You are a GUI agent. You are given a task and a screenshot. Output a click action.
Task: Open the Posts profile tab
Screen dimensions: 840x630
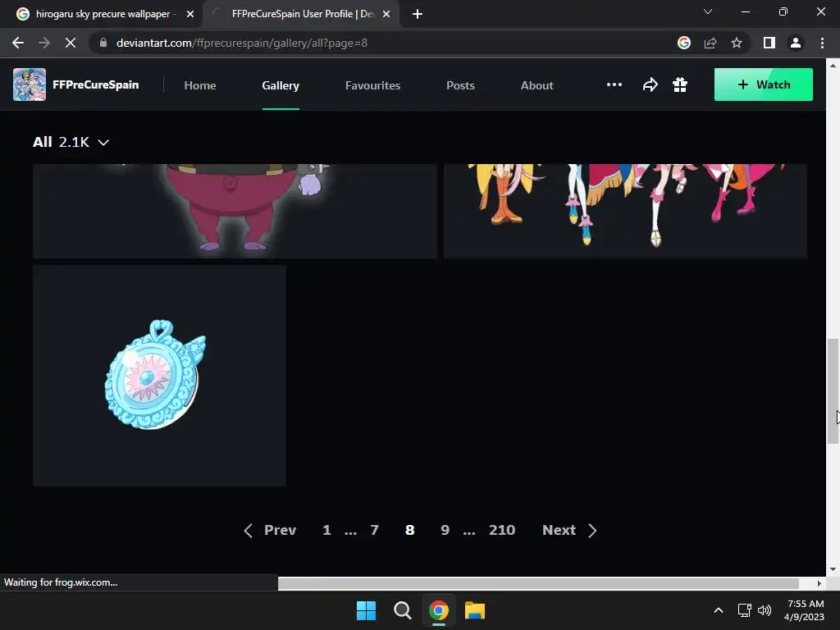point(460,85)
